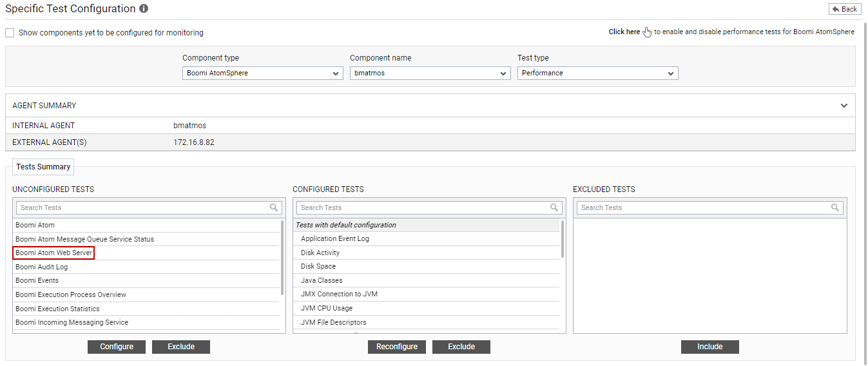The width and height of the screenshot is (868, 366).
Task: Select Boomi Events test
Action: point(146,281)
